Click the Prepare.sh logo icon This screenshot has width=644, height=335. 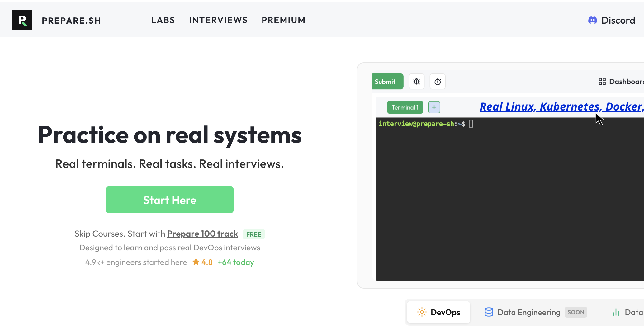[x=22, y=20]
